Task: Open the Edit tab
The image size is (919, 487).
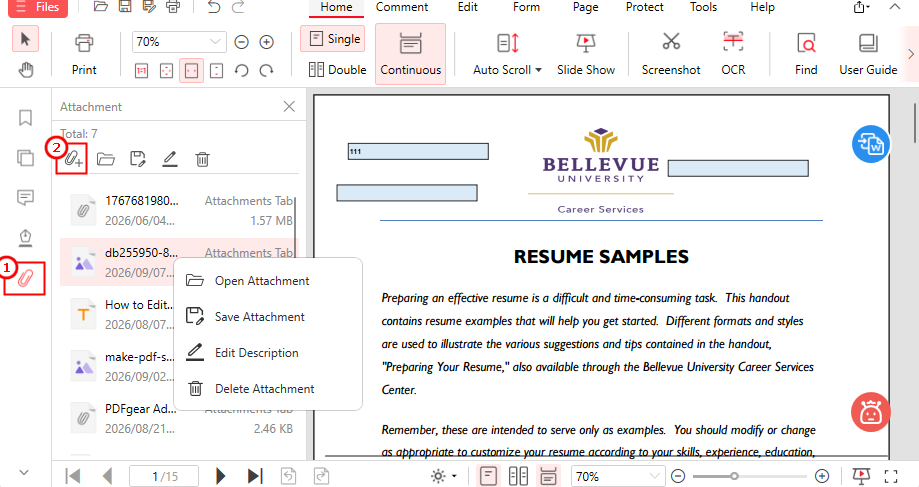Action: pos(468,8)
